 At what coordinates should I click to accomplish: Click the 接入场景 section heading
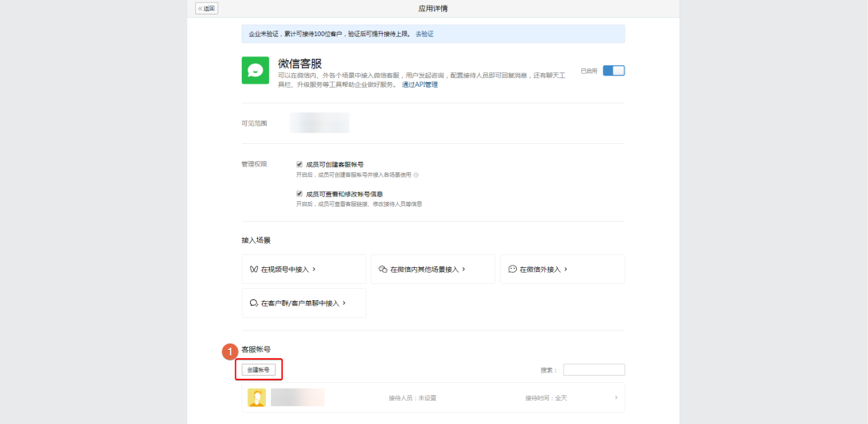coord(256,241)
